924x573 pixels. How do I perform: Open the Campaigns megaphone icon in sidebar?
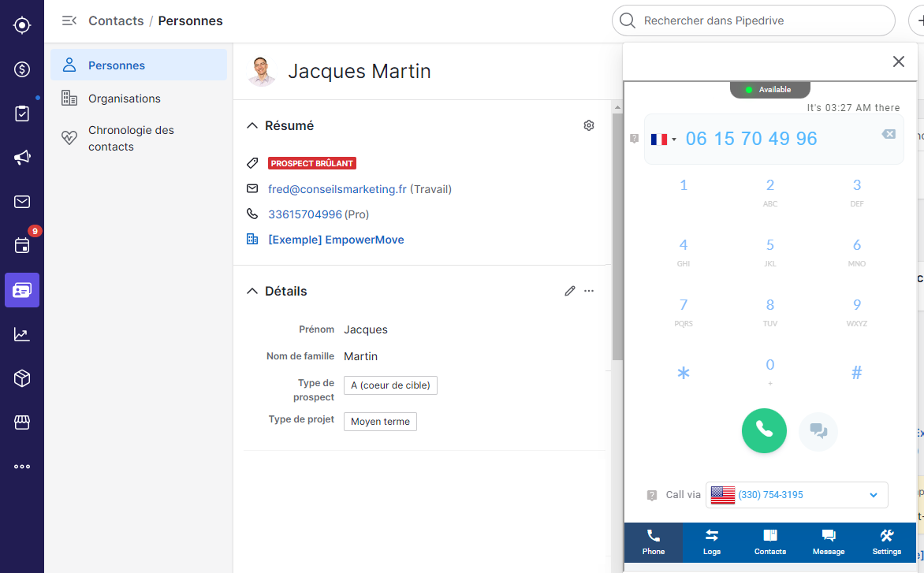(x=22, y=157)
